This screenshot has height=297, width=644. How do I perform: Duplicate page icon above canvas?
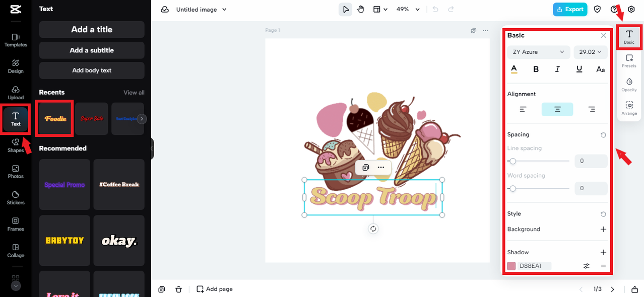click(x=474, y=30)
